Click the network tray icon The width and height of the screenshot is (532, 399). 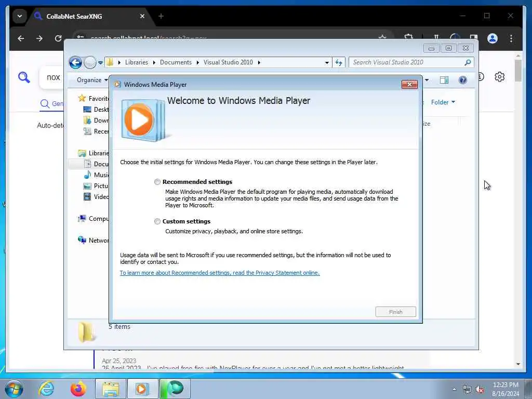tap(467, 390)
